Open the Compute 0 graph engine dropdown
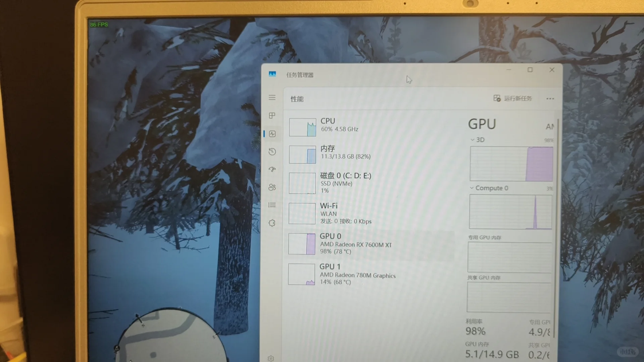 [x=489, y=188]
